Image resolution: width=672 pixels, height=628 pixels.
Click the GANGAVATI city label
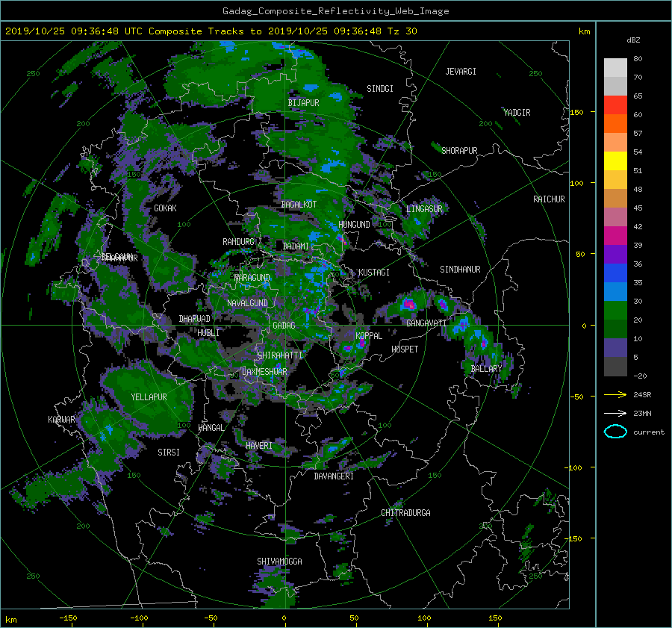pyautogui.click(x=426, y=323)
